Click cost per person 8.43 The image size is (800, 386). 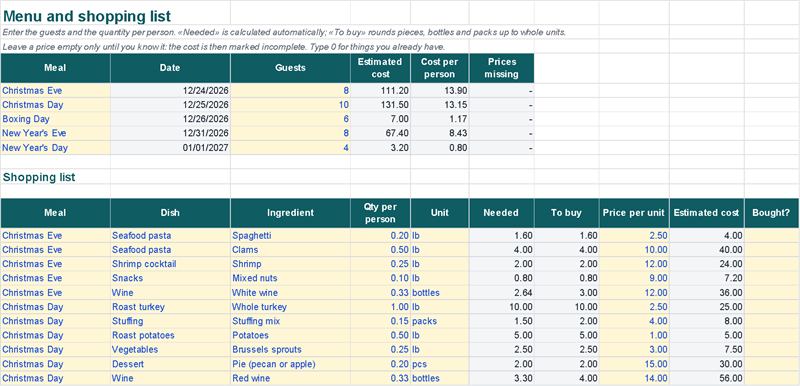pyautogui.click(x=440, y=133)
